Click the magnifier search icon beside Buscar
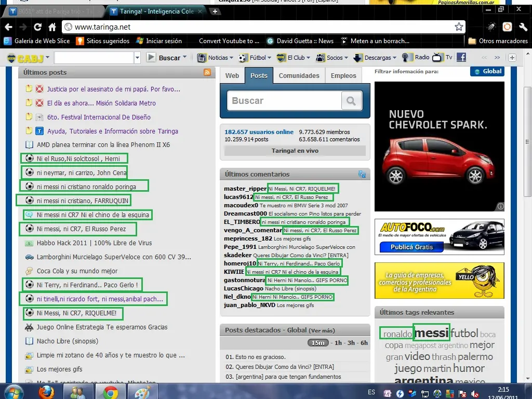Screen dimensions: 532x399 click(351, 101)
